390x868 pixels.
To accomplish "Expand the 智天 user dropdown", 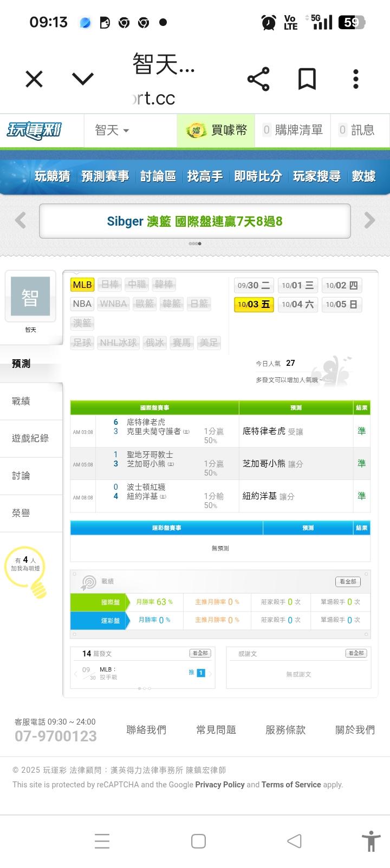I will (x=112, y=130).
